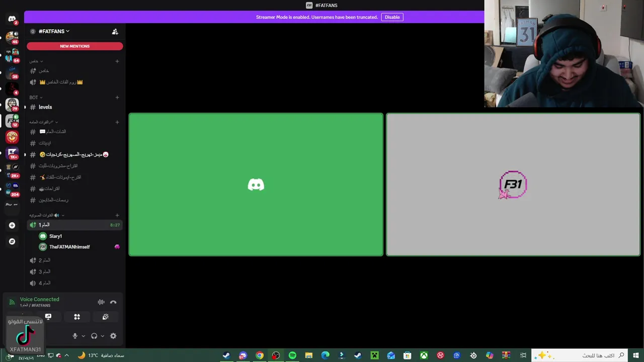The height and width of the screenshot is (362, 644).
Task: Click Voice Connected status text
Action: point(39,299)
